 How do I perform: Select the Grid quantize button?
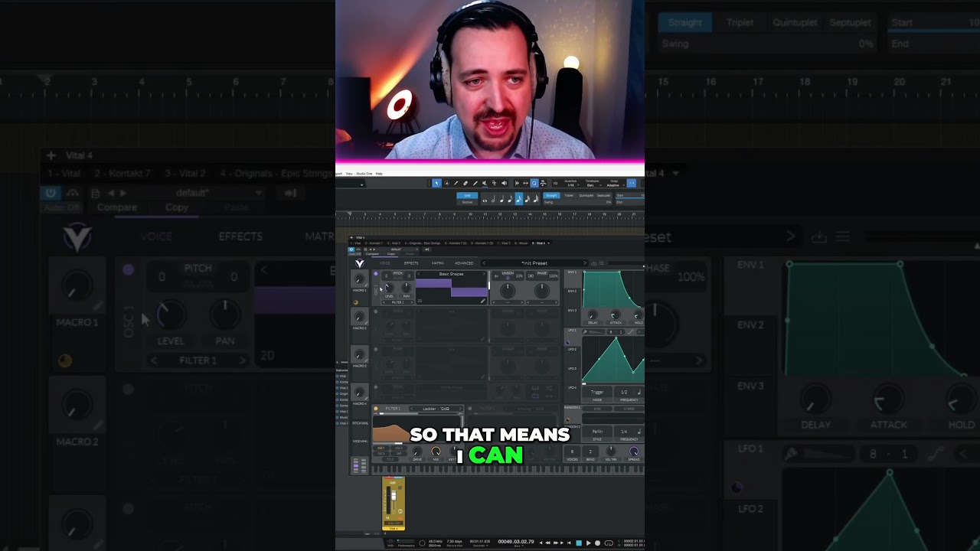tap(467, 195)
